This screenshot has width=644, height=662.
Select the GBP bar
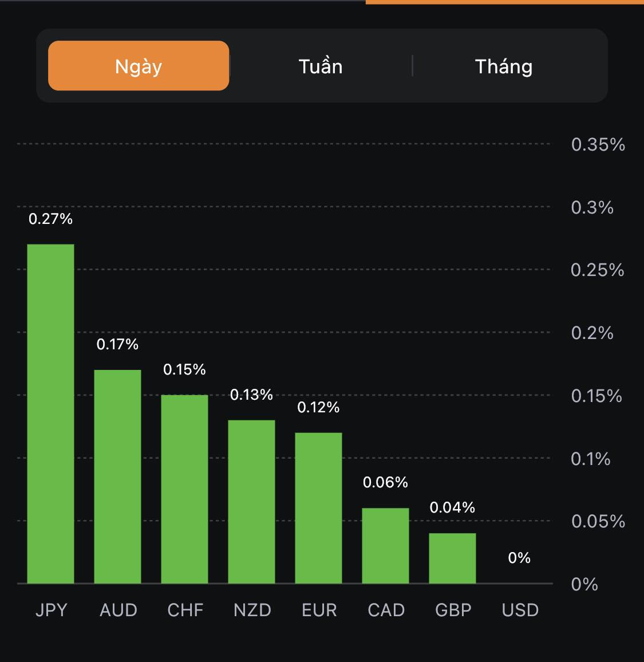452,558
